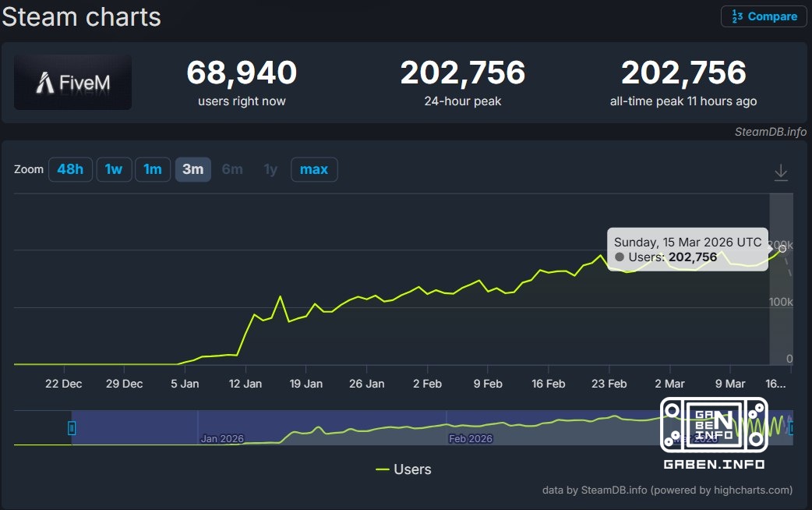Switch to the 48h zoom view
The height and width of the screenshot is (510, 812).
tap(70, 169)
